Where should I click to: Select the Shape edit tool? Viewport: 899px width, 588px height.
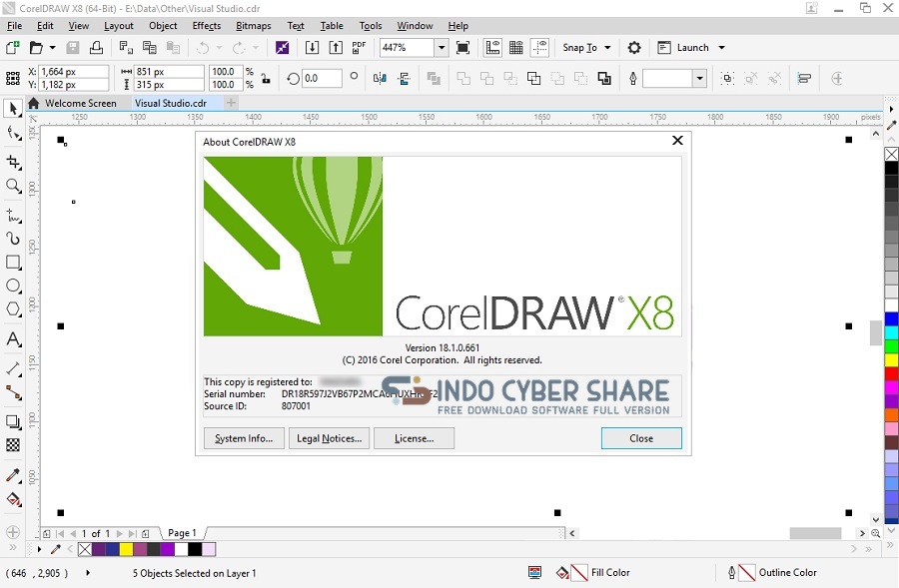coord(13,134)
